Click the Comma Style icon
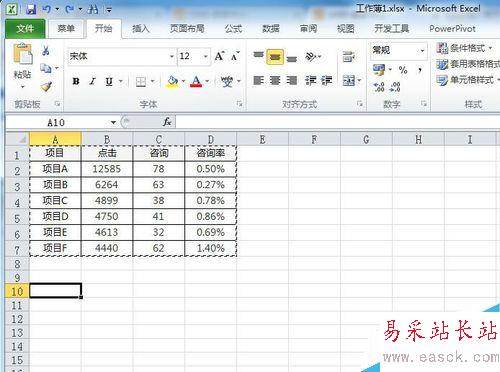The height and width of the screenshot is (372, 500). (420, 70)
